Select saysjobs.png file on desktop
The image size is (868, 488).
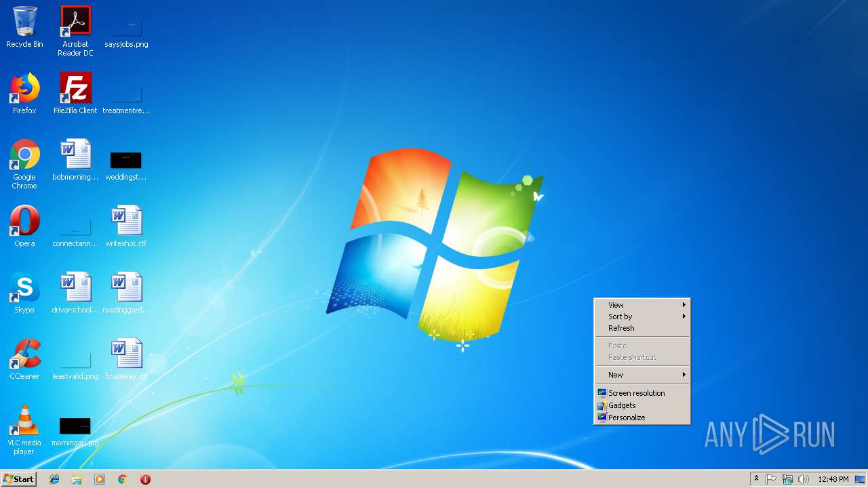(126, 31)
